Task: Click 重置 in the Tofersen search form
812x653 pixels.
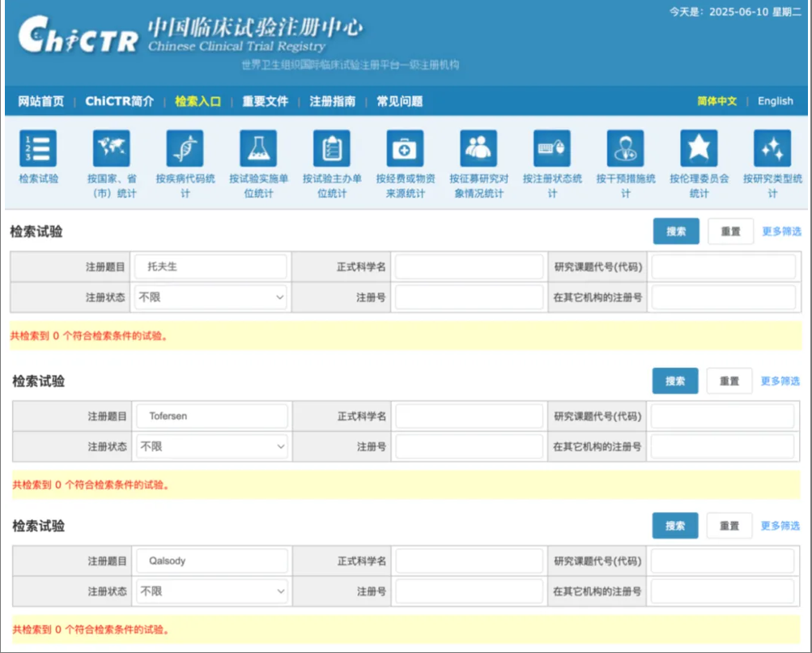Action: coord(729,381)
